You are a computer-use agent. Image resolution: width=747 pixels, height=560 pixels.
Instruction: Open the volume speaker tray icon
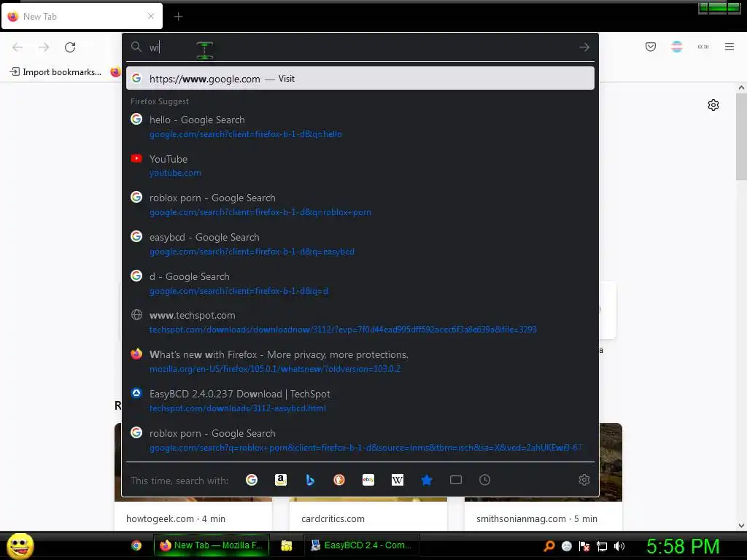pos(619,546)
